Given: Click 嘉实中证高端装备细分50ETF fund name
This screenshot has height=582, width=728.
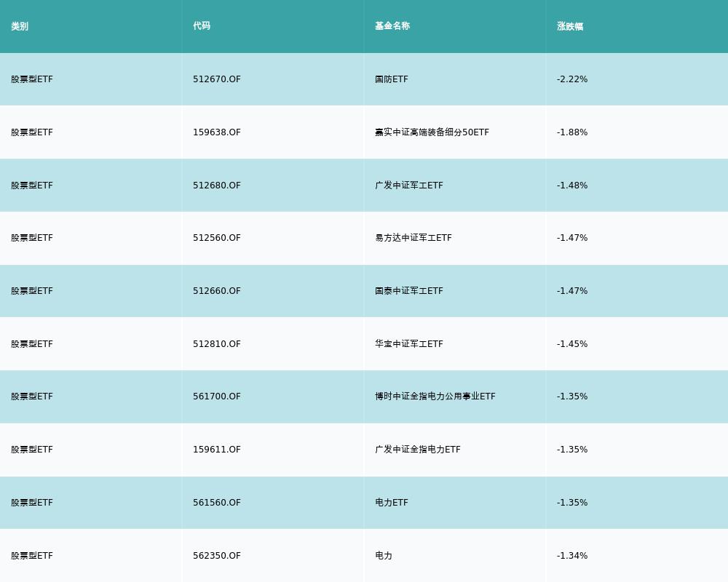Looking at the screenshot, I should point(432,132).
